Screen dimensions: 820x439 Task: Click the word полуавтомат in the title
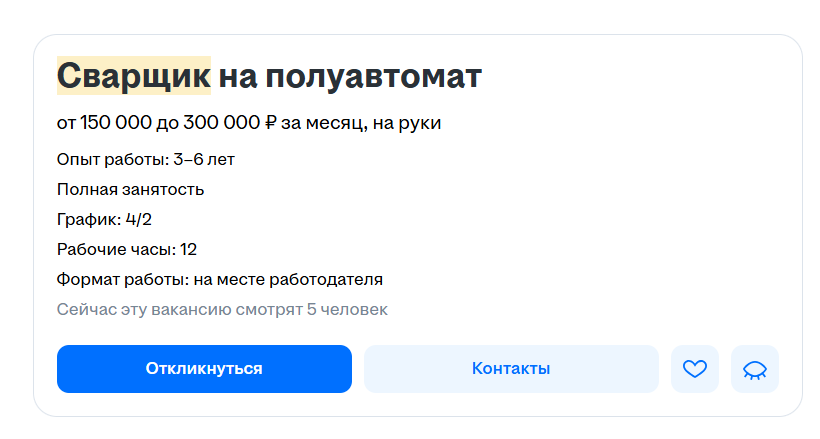click(x=373, y=77)
